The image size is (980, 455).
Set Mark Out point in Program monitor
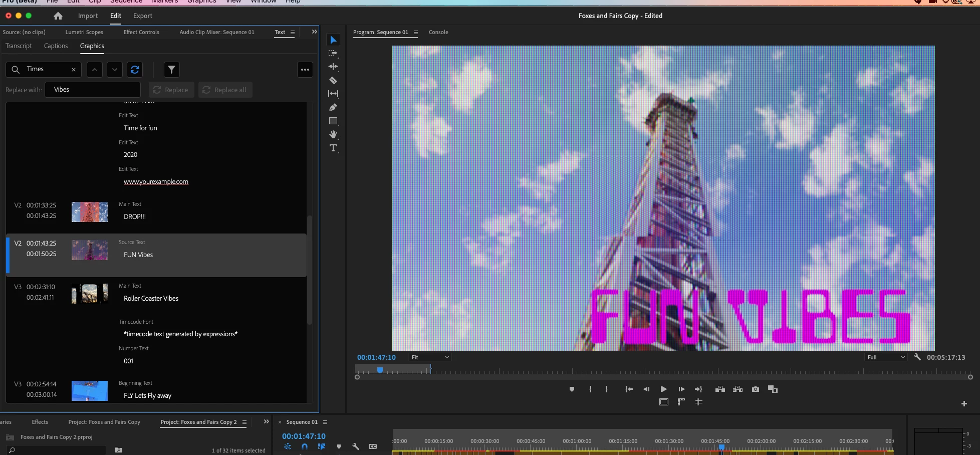(606, 389)
